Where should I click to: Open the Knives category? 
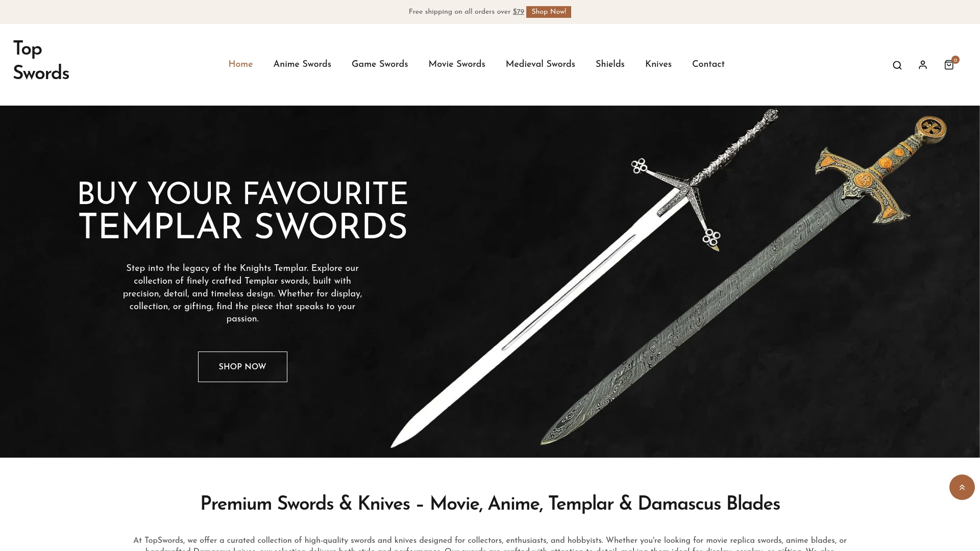[x=658, y=64]
